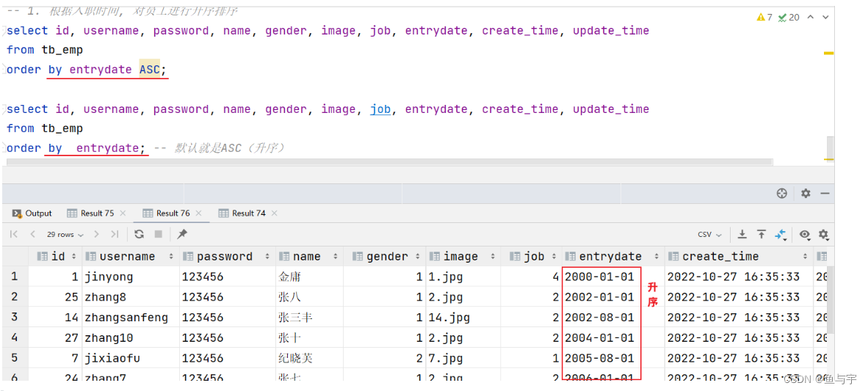Click tb_emp in the first query
This screenshot has width=868, height=391.
coord(62,50)
